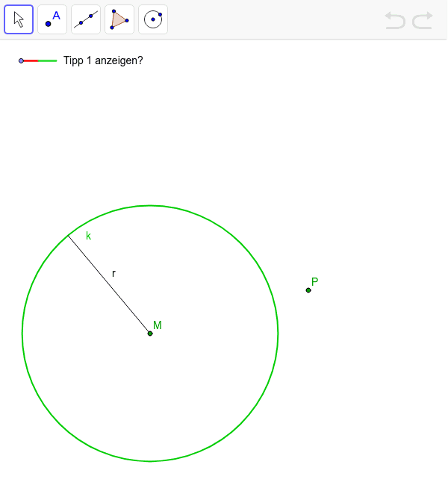Click the green part of Tipp slider
Image resolution: width=448 pixels, height=485 pixels.
point(47,61)
